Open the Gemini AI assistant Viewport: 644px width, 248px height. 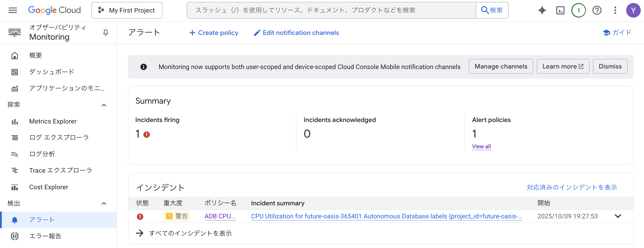tap(542, 10)
